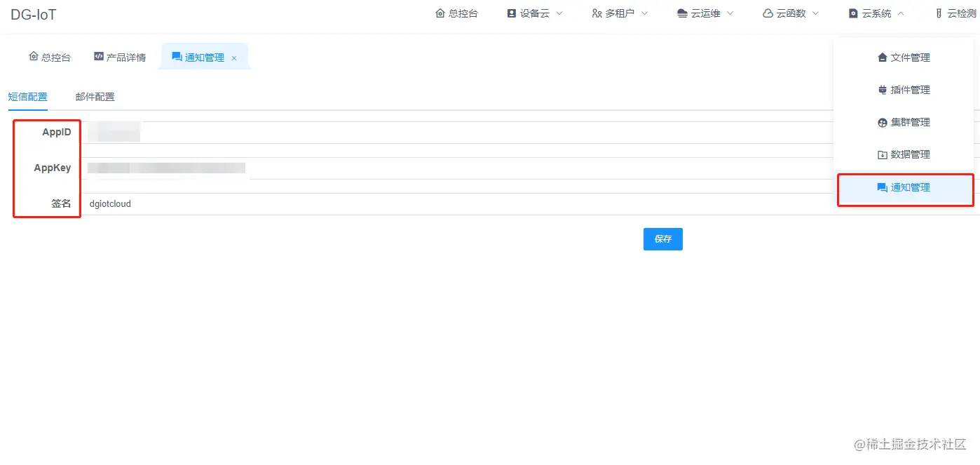980x465 pixels.
Task: Click the 云检测 test tube icon
Action: [939, 13]
